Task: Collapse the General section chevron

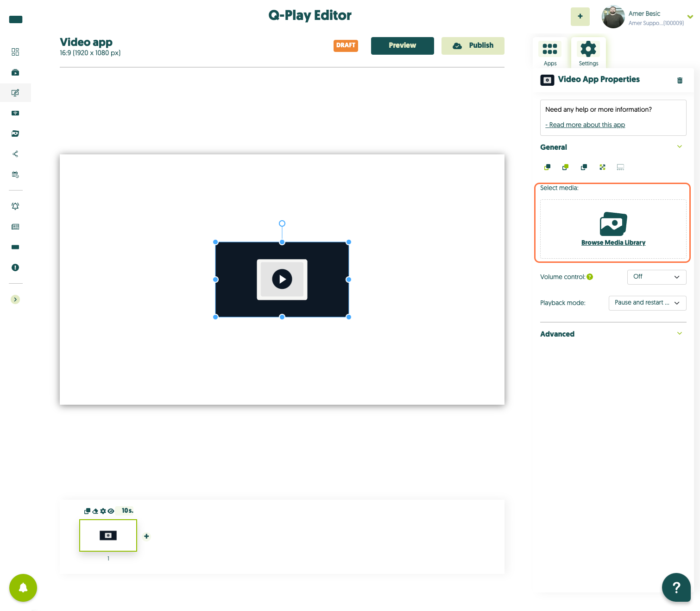Action: (680, 146)
